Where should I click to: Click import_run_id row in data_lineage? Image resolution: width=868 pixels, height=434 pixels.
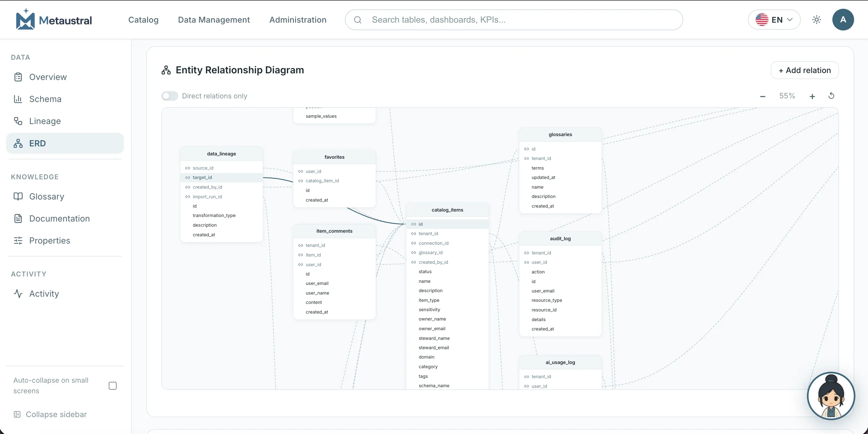pyautogui.click(x=221, y=197)
